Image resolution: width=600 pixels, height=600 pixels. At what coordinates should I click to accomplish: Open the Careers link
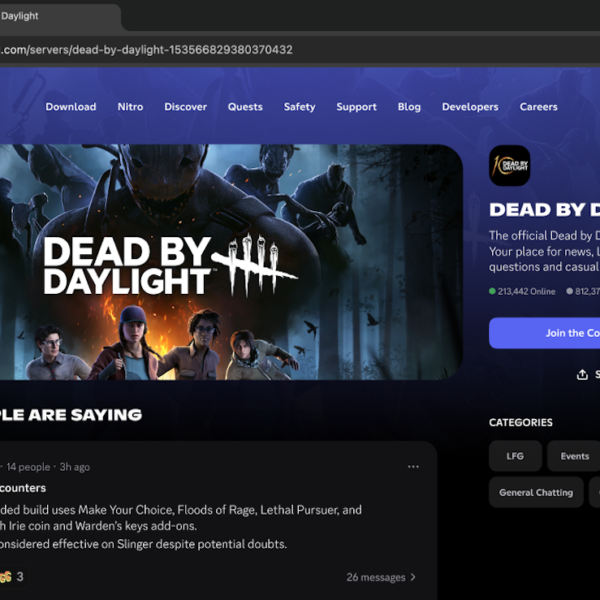[x=538, y=107]
